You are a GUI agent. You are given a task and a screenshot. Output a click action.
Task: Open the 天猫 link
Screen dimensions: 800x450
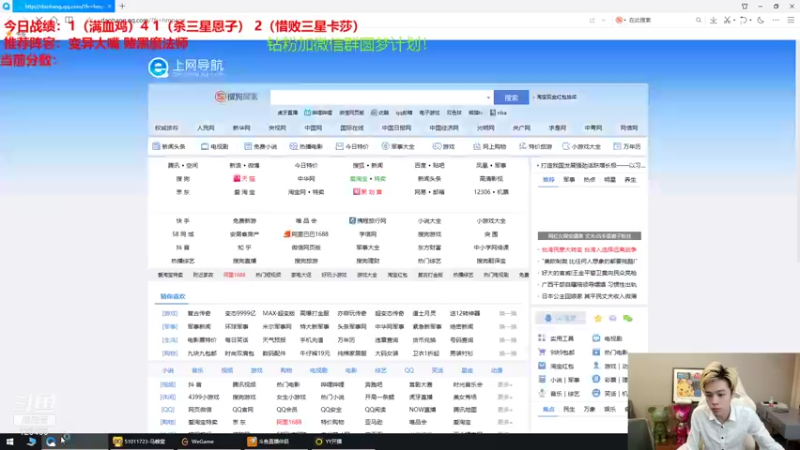click(244, 179)
